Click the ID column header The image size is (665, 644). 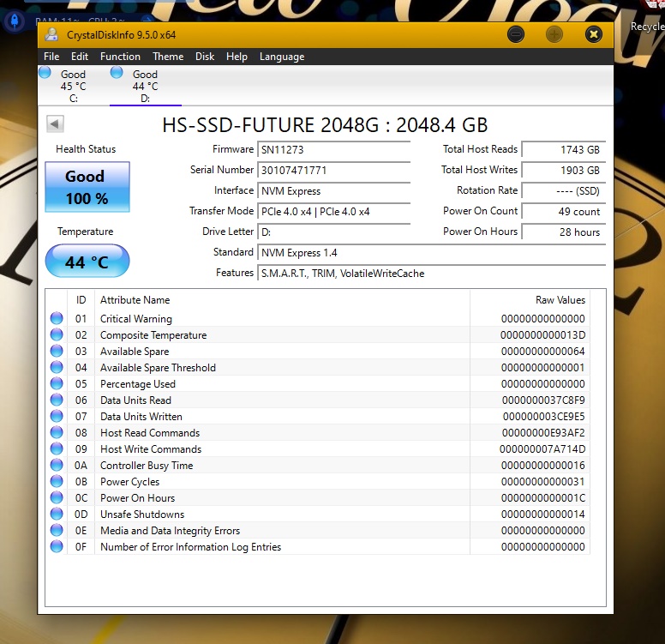click(x=81, y=300)
